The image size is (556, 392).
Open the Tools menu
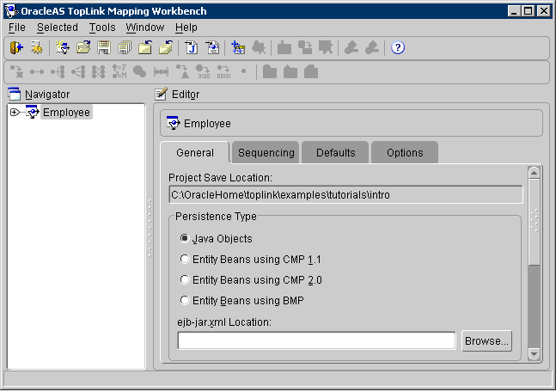102,28
